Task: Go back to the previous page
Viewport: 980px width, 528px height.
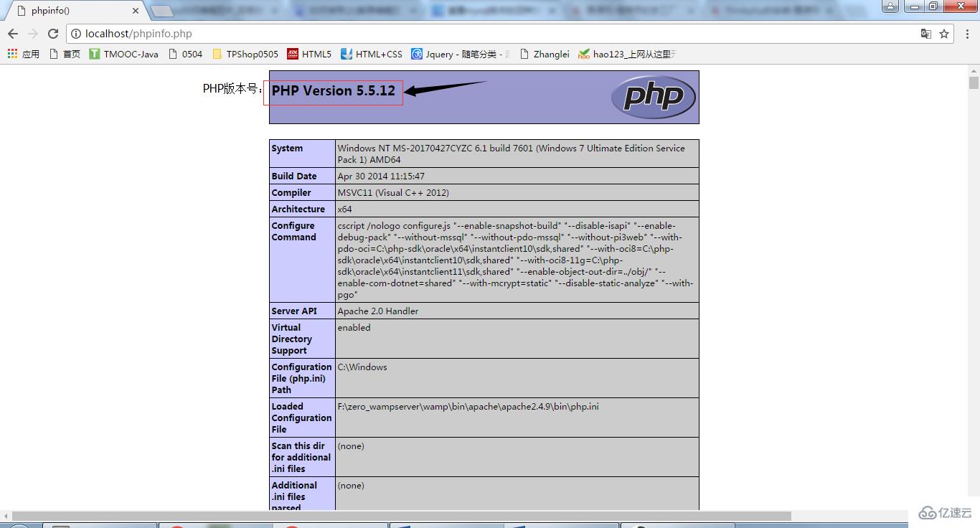Action: point(13,34)
